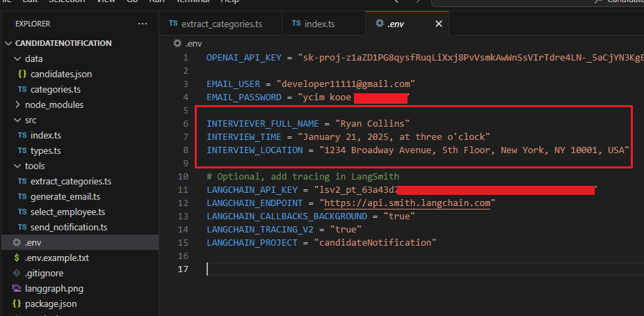
Task: Click line number 16 in the gutter
Action: click(x=183, y=255)
